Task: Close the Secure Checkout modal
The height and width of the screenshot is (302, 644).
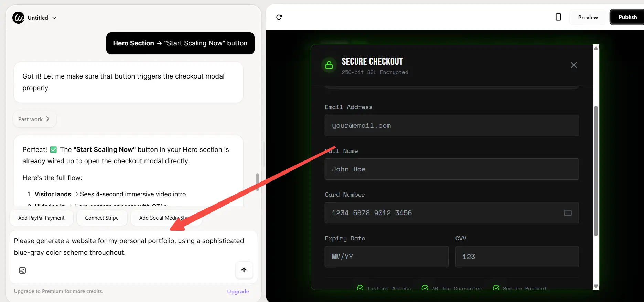Action: (573, 65)
